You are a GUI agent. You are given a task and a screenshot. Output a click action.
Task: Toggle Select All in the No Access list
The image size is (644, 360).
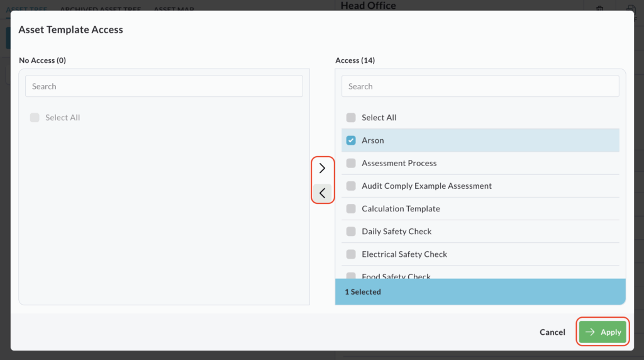(x=35, y=118)
